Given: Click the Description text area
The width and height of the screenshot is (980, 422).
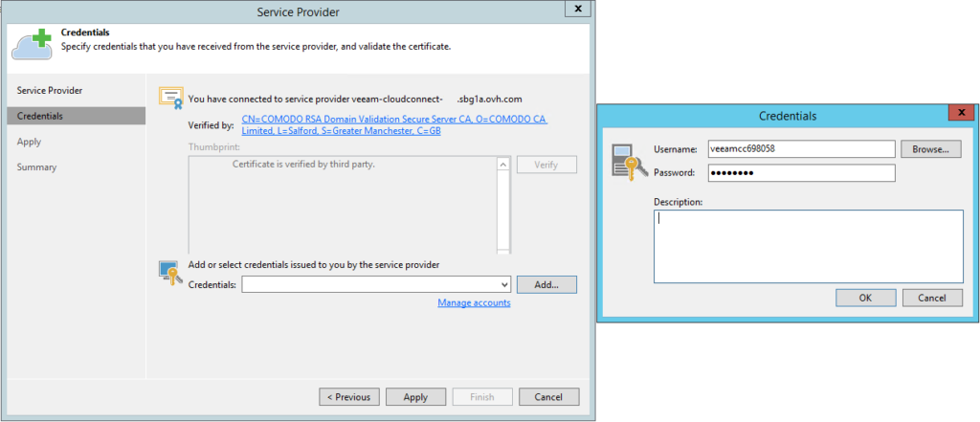Looking at the screenshot, I should pyautogui.click(x=808, y=246).
